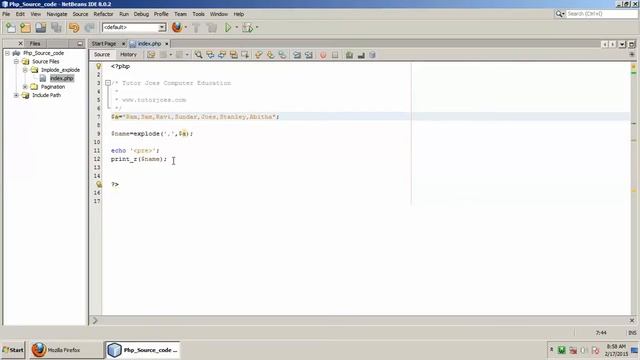Viewport: 640px width, 360px height.
Task: Select the Pagination folder in the tree
Action: tap(53, 87)
